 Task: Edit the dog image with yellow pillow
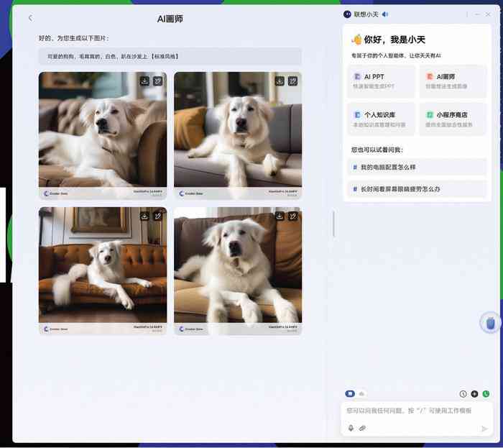click(x=293, y=81)
